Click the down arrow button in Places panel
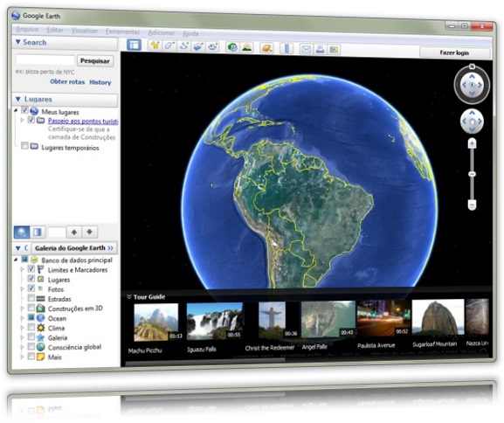This screenshot has width=504, height=423. tap(90, 232)
